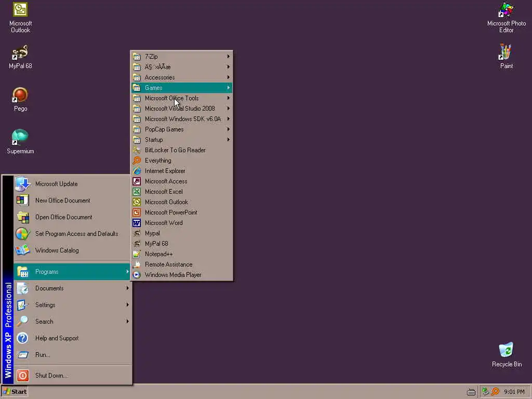Click the Microsoft PowerPoint icon in Programs menu

click(x=137, y=212)
